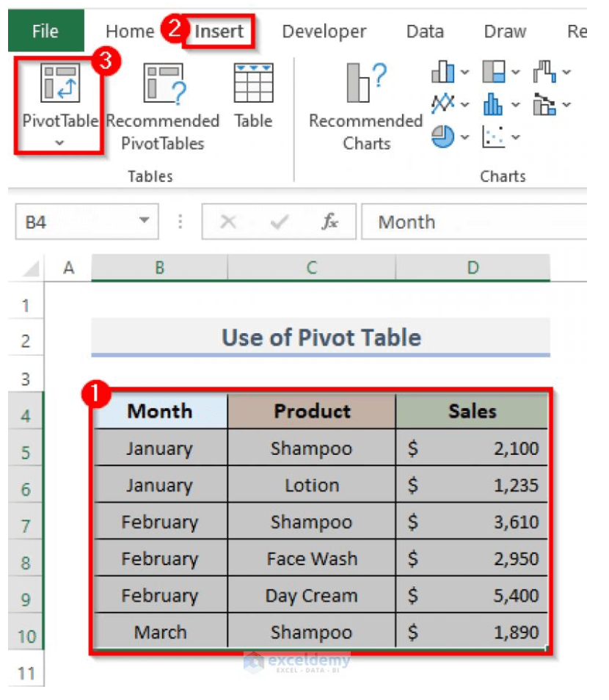Open the File tab
The image size is (609, 700).
click(45, 32)
